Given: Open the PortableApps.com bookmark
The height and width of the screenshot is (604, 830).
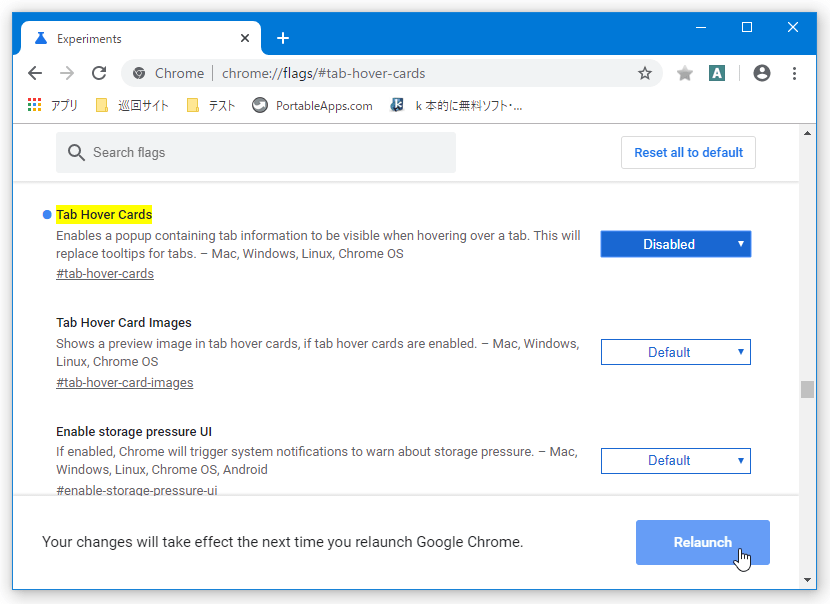Looking at the screenshot, I should [x=312, y=105].
